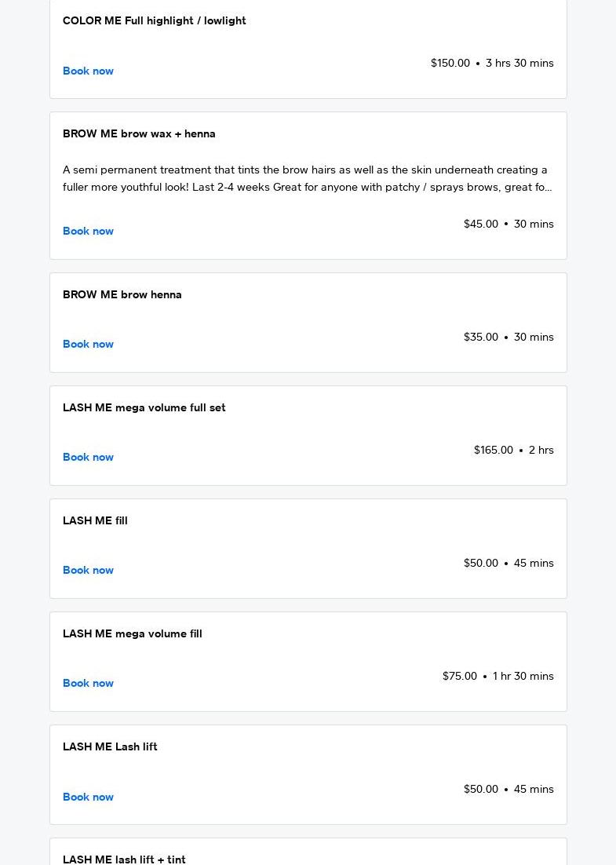The width and height of the screenshot is (616, 865).
Task: Click Book now for LASH ME Lash lift
Action: [88, 797]
